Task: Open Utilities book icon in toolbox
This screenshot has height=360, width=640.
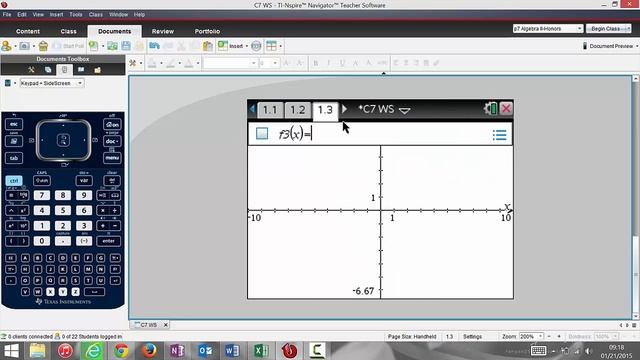Action: [x=81, y=70]
